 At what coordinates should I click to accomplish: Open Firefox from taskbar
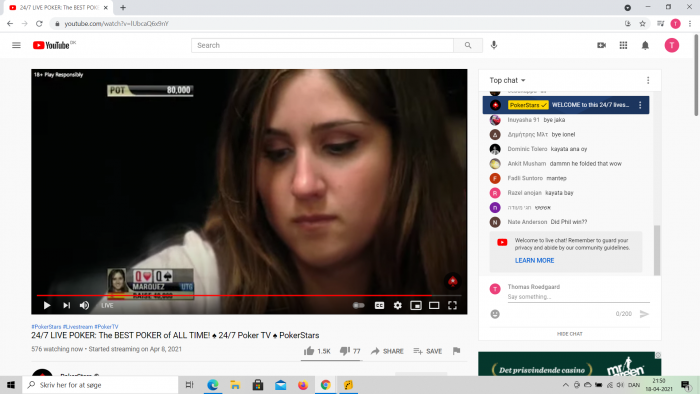click(x=303, y=385)
